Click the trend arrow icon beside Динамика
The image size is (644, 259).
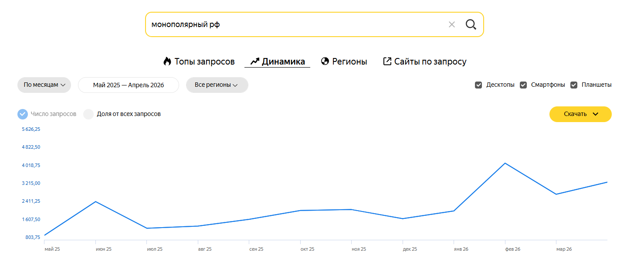point(255,61)
